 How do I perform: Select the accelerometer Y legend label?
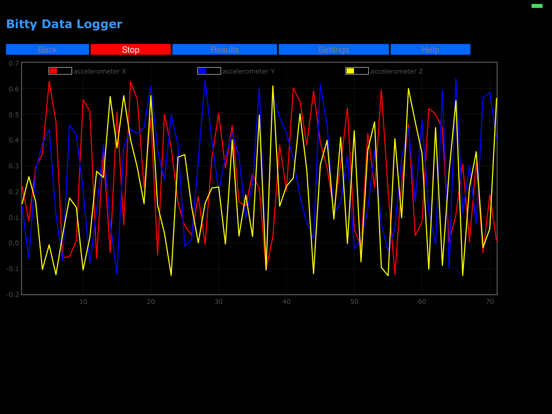pyautogui.click(x=249, y=71)
